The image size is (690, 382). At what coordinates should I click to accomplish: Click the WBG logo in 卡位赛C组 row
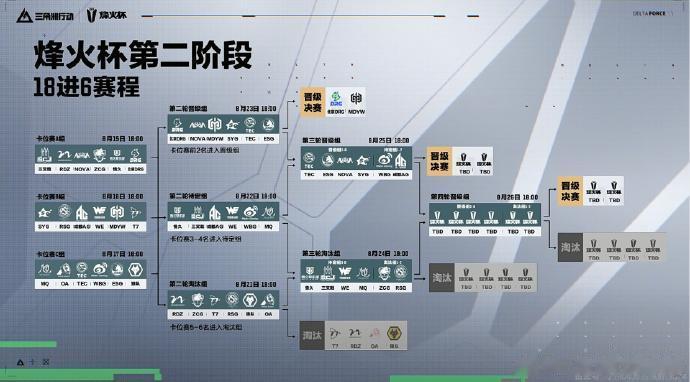[x=100, y=269]
